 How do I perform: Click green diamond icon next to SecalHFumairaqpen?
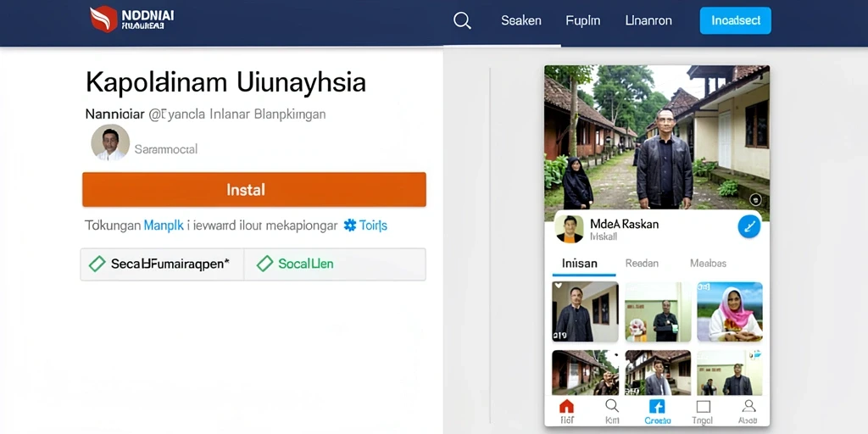(97, 264)
